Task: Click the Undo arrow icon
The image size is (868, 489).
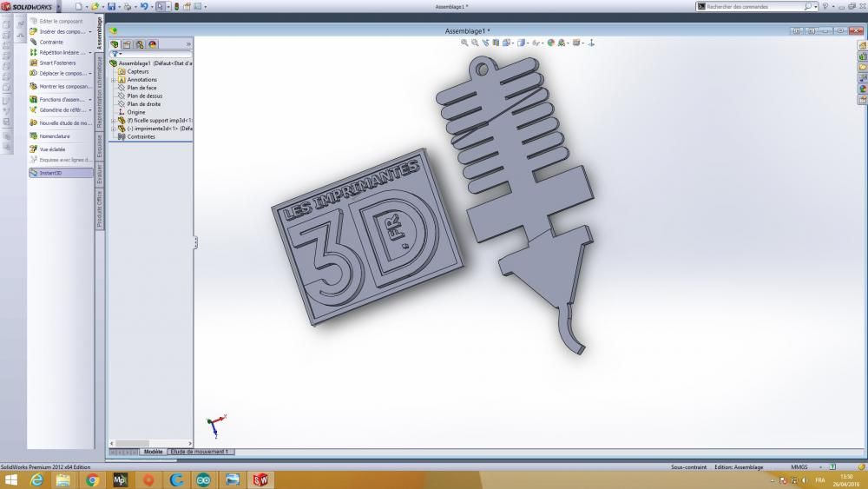Action: point(144,7)
